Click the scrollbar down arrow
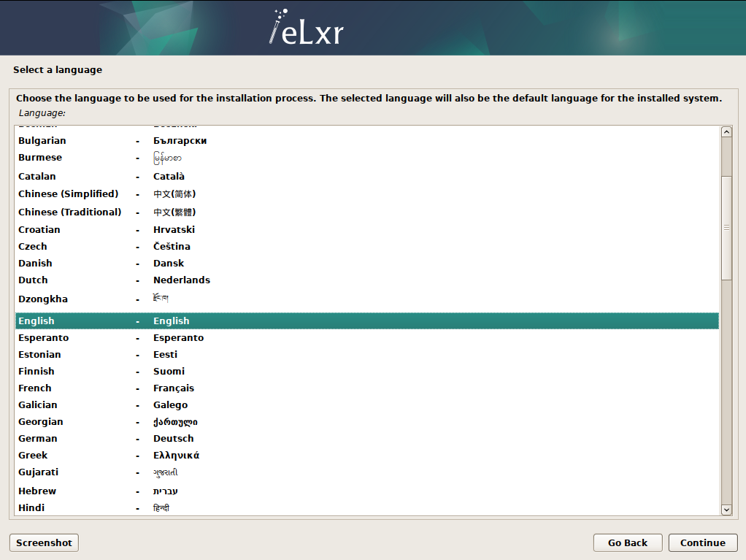746x560 pixels. (x=726, y=510)
